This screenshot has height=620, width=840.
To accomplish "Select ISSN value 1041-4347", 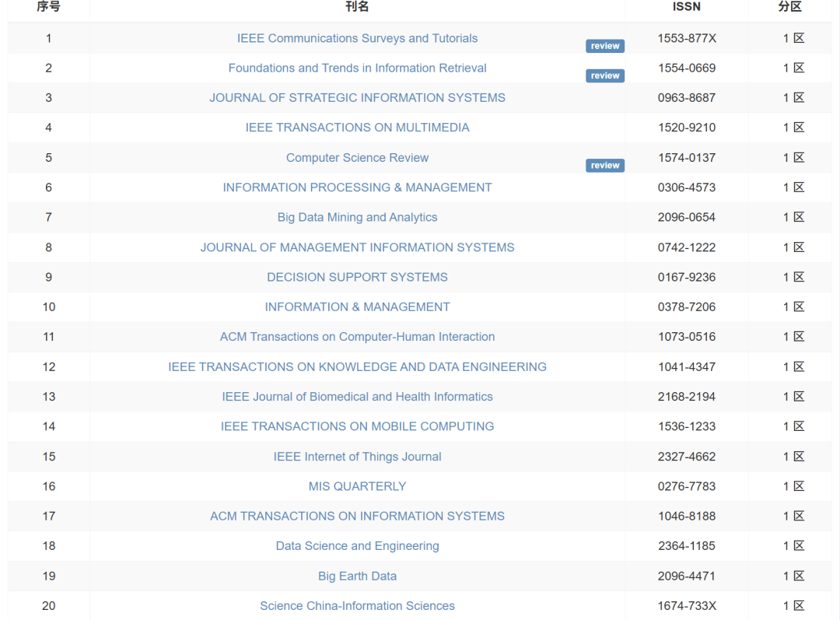I will [687, 367].
